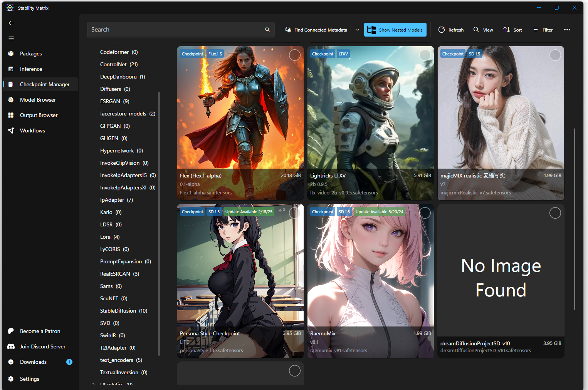
Task: Expand the tree item below TextualInversion
Action: [93, 384]
